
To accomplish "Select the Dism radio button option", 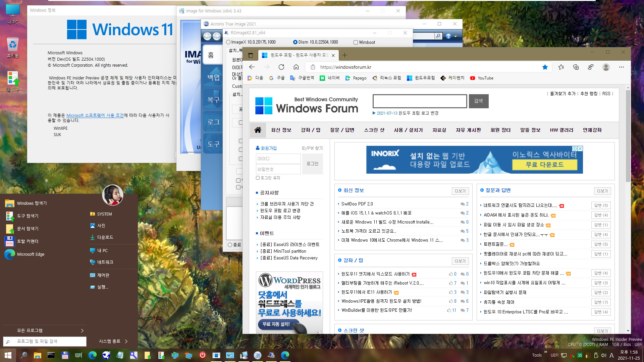I will click(294, 42).
